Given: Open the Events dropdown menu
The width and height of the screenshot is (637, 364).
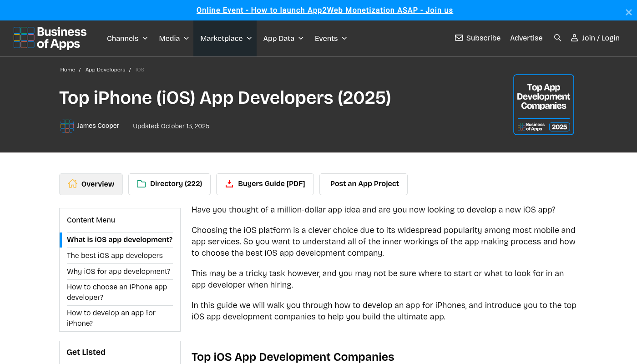Looking at the screenshot, I should [x=331, y=38].
